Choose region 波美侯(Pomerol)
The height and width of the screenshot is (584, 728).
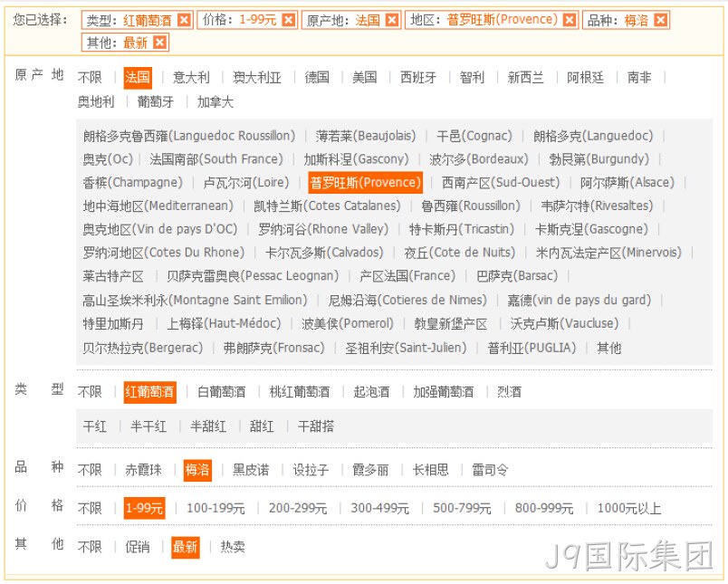click(x=348, y=323)
